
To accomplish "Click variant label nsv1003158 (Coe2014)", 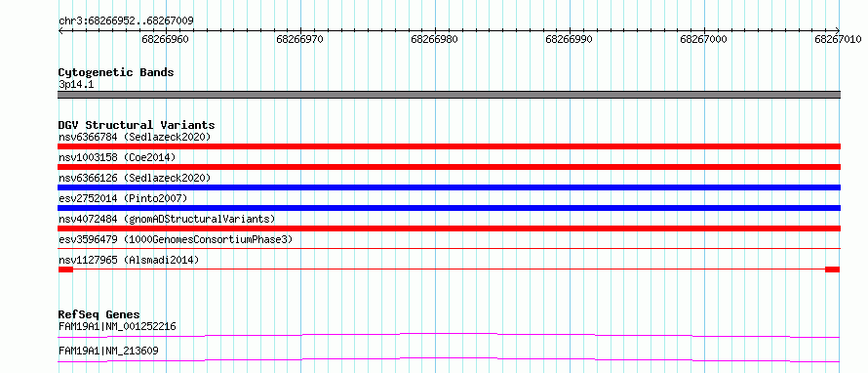I will pyautogui.click(x=117, y=157).
